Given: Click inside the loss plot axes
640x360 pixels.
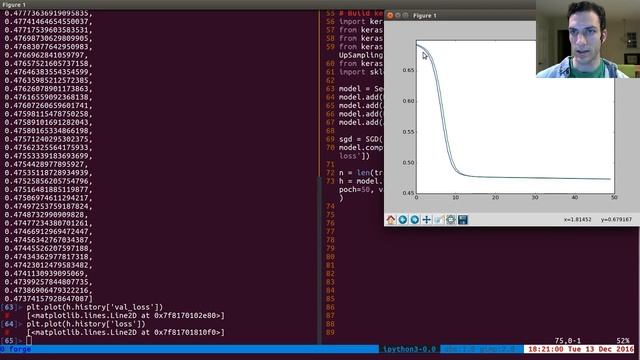Looking at the screenshot, I should [x=515, y=117].
